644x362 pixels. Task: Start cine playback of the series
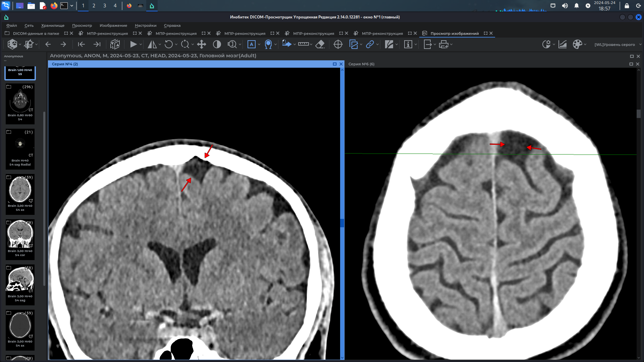(133, 44)
